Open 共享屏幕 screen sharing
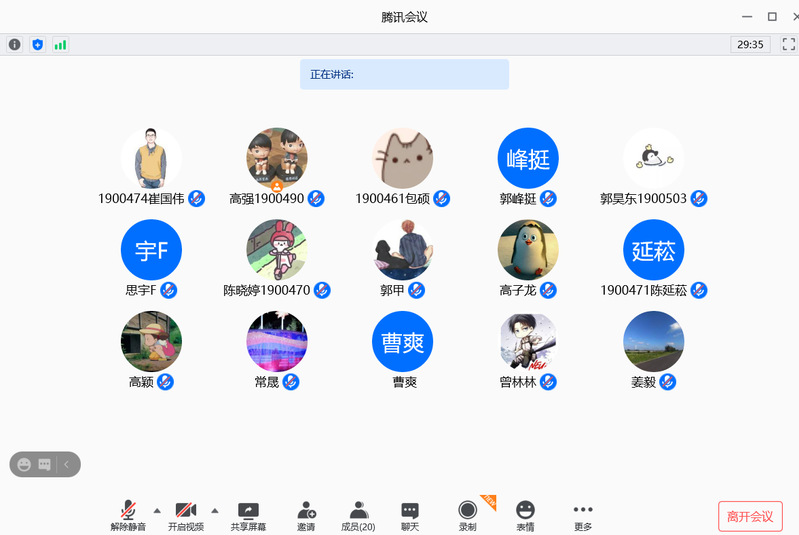This screenshot has height=535, width=799. (x=248, y=513)
